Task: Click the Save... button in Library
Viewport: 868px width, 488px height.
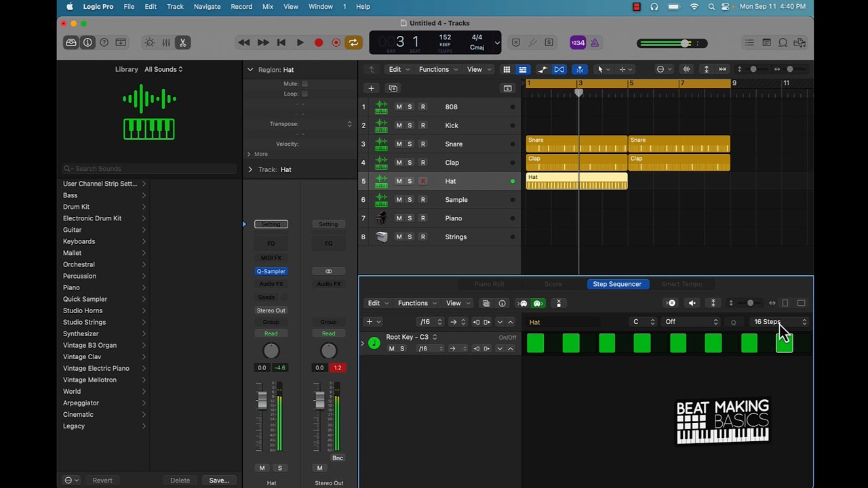Action: [x=219, y=481]
